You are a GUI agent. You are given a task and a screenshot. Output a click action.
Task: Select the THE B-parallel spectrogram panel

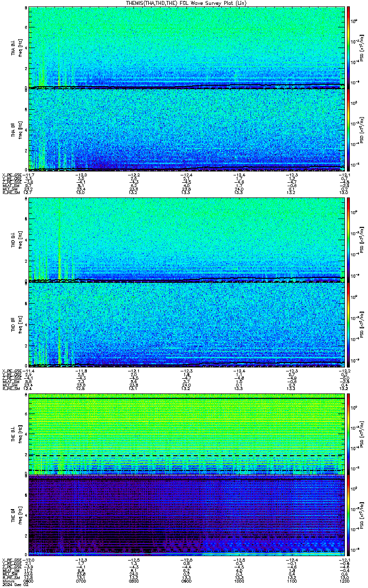[x=186, y=516]
